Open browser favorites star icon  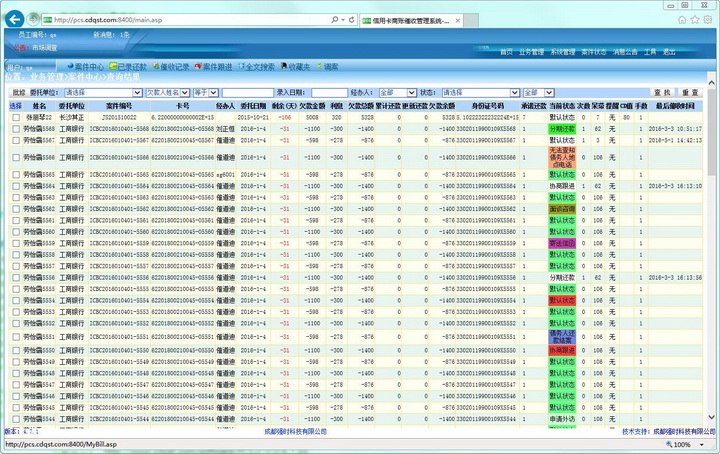[695, 20]
